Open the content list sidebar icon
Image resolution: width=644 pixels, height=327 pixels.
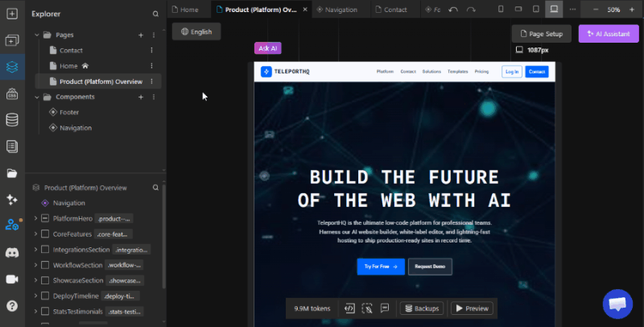click(x=12, y=147)
